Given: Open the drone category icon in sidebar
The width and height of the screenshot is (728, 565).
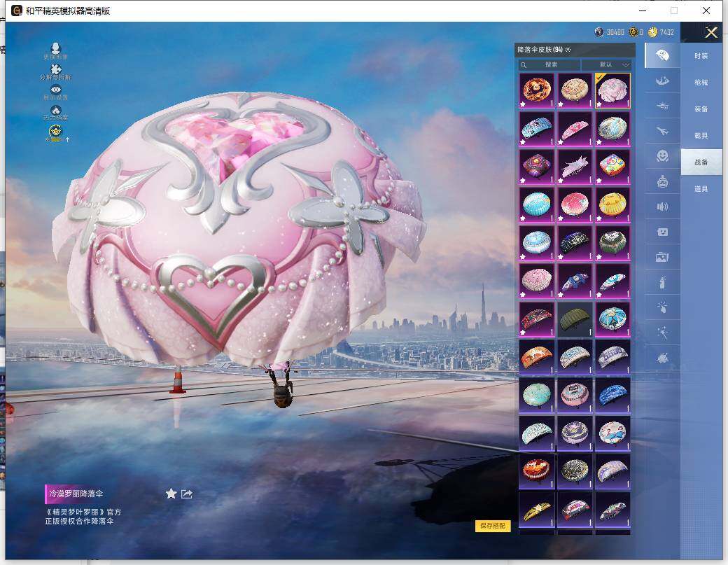Looking at the screenshot, I should (662, 106).
